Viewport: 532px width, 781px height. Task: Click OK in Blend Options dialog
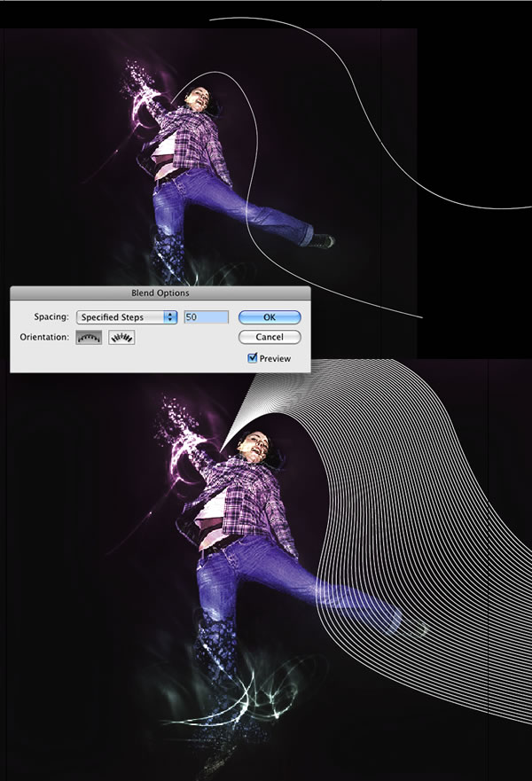[x=270, y=316]
